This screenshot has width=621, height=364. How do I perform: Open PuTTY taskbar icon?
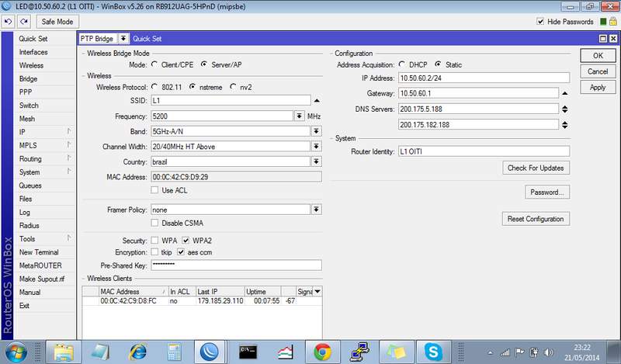(x=359, y=352)
